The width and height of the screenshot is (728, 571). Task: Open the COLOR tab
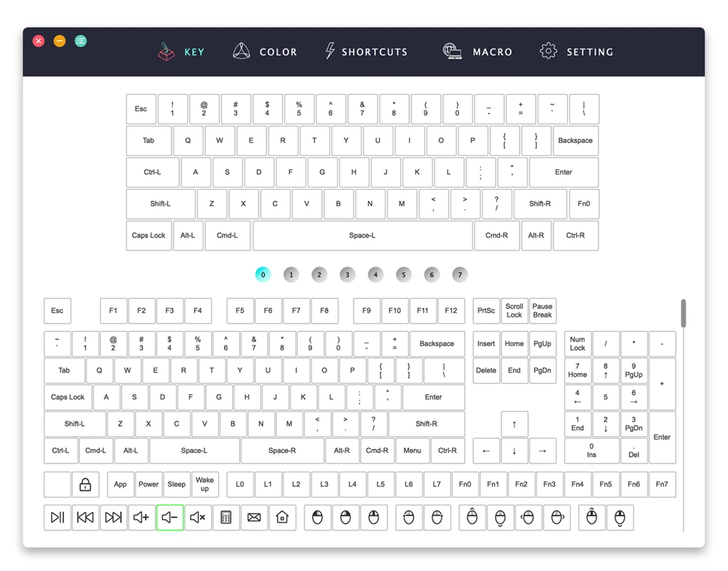coord(278,52)
